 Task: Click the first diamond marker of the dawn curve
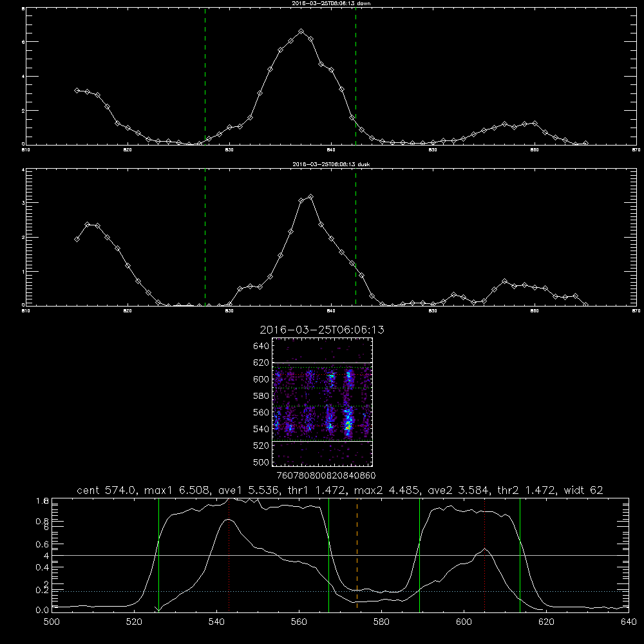click(x=77, y=90)
